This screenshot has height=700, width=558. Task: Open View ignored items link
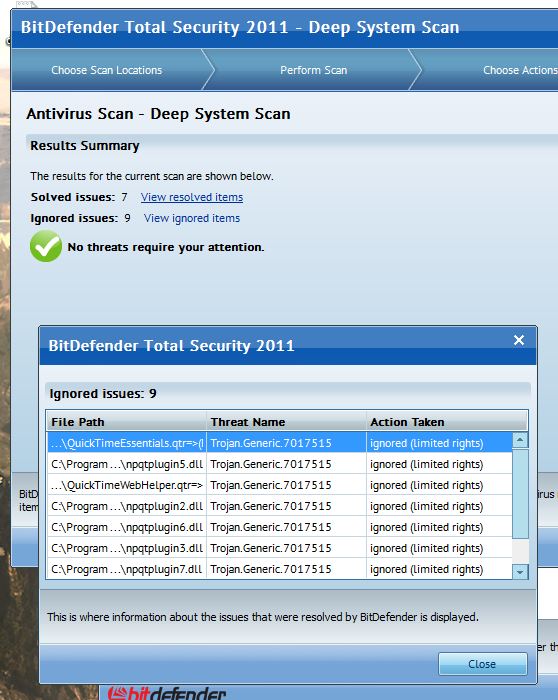click(x=192, y=218)
